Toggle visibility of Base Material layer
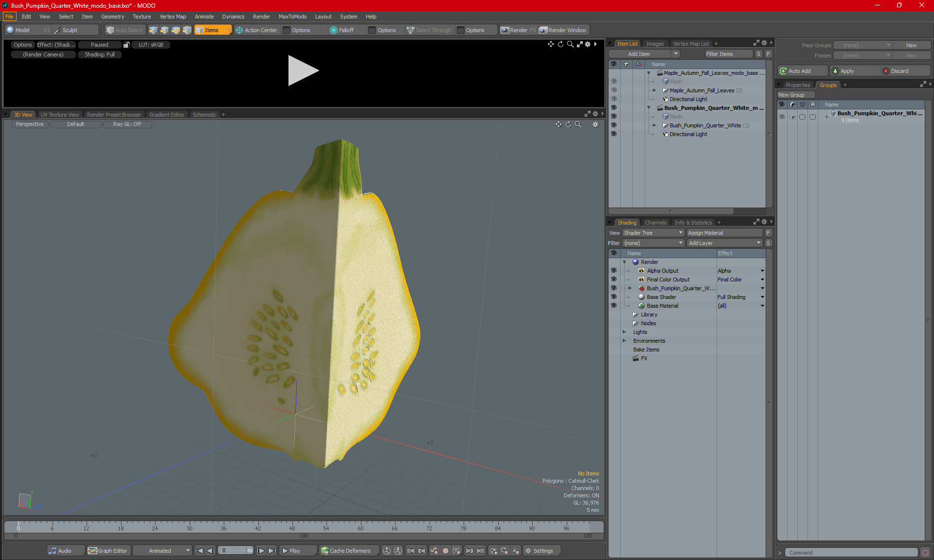Screen dimensions: 934x560 click(613, 306)
